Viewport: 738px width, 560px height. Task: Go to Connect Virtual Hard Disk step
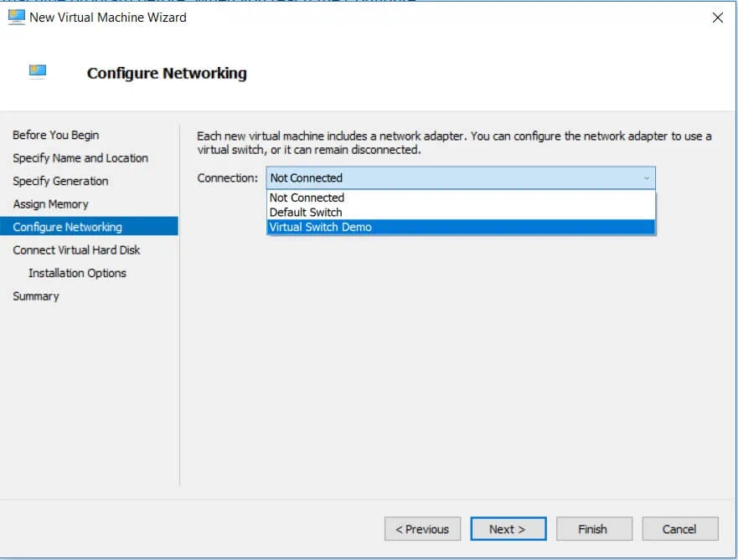coord(76,250)
